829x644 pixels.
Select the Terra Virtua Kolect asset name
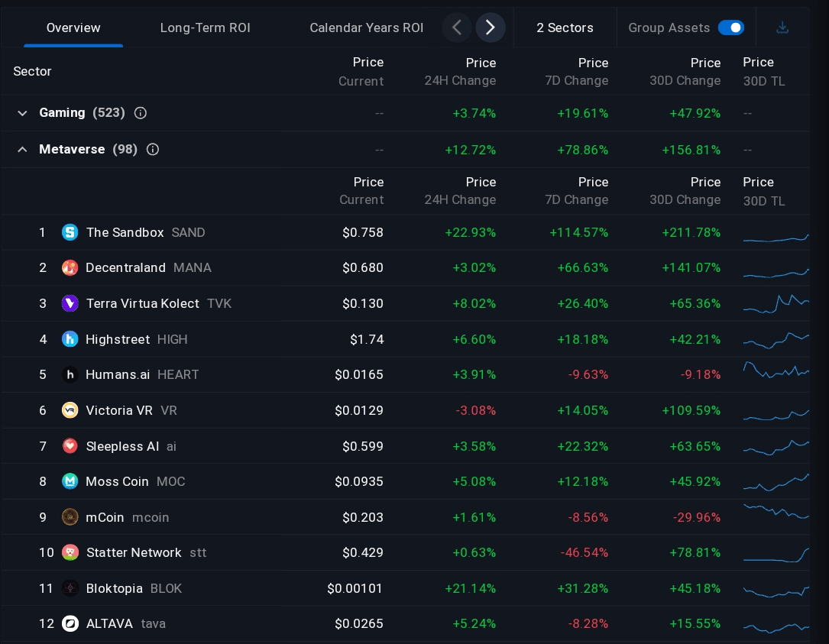[143, 303]
